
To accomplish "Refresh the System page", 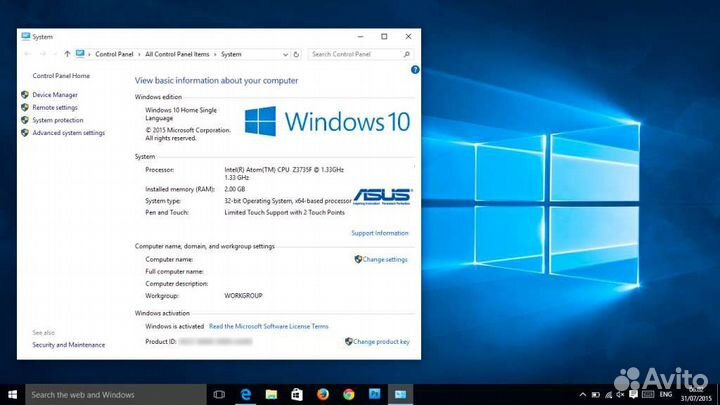I will [296, 54].
